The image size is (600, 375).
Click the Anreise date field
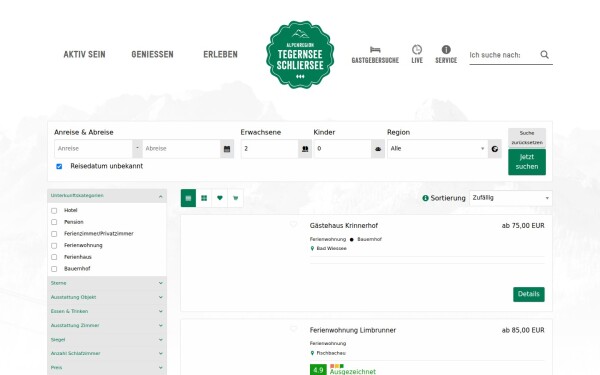point(94,149)
